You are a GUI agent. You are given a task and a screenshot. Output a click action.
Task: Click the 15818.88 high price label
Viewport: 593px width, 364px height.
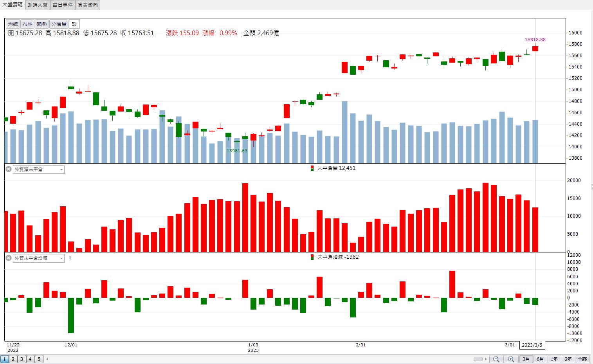(x=535, y=40)
